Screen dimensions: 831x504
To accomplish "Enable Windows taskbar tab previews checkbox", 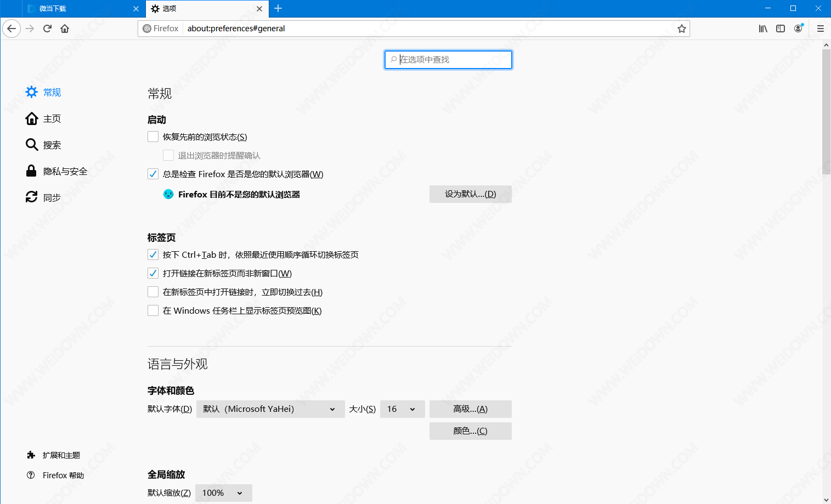I will (x=153, y=310).
